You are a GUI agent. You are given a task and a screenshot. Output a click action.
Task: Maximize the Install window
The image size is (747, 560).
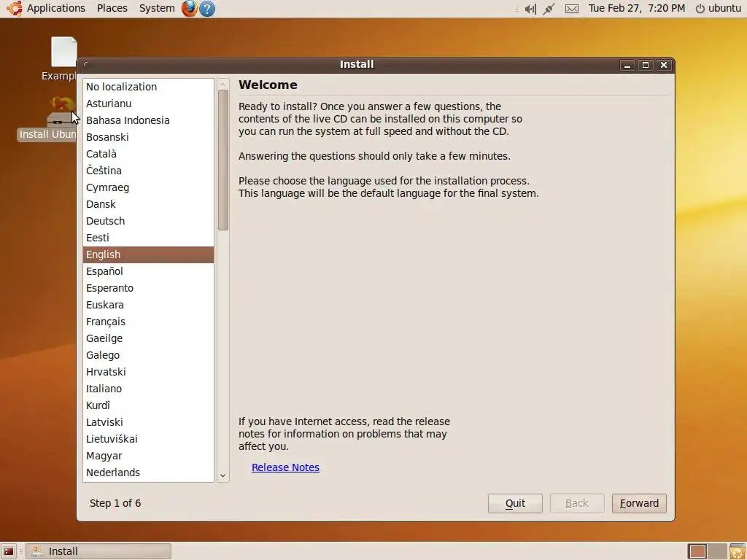click(x=646, y=65)
